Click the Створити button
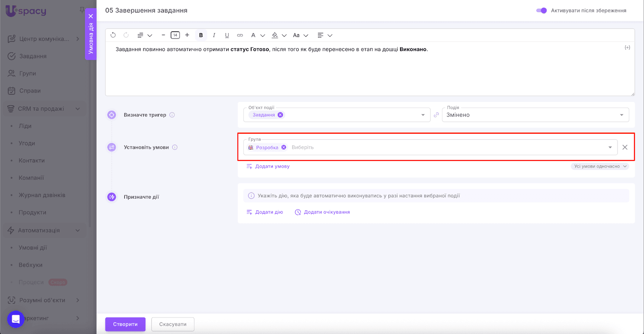Image resolution: width=644 pixels, height=334 pixels. coord(125,324)
